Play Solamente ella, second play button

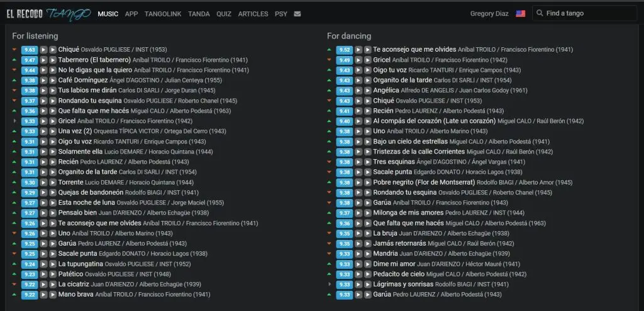tap(53, 152)
